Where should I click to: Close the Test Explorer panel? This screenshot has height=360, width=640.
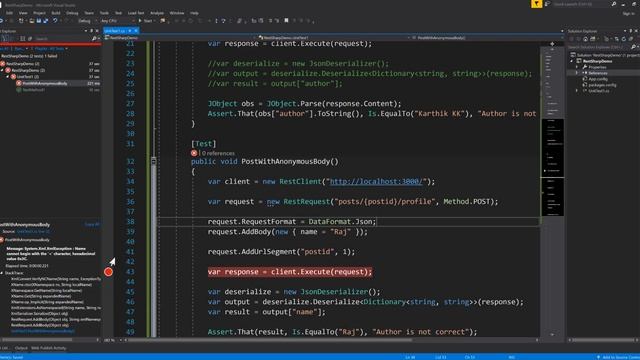(x=97, y=31)
